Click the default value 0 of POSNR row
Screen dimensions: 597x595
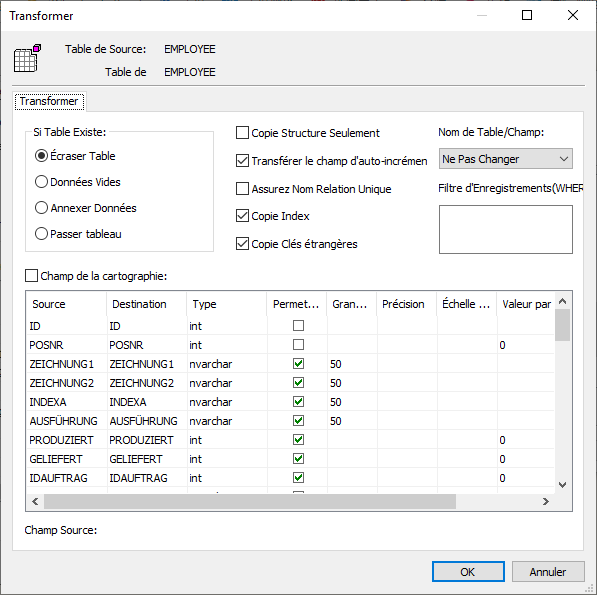(x=525, y=345)
